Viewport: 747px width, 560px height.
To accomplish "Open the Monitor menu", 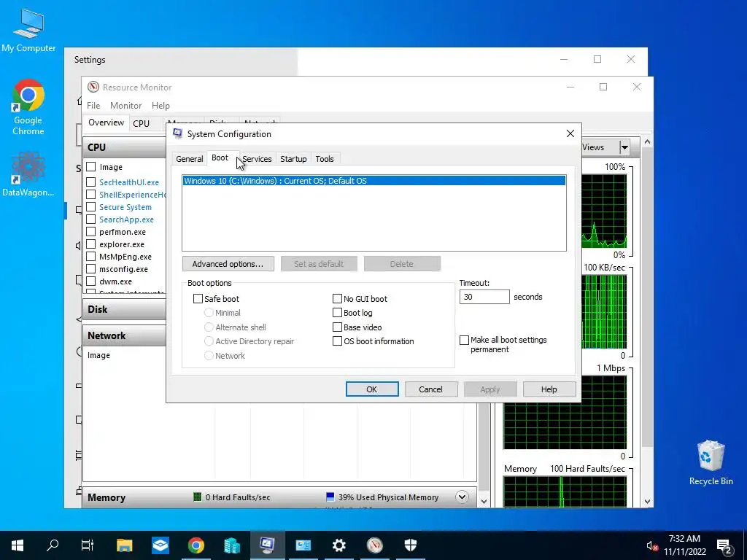I will (x=125, y=106).
